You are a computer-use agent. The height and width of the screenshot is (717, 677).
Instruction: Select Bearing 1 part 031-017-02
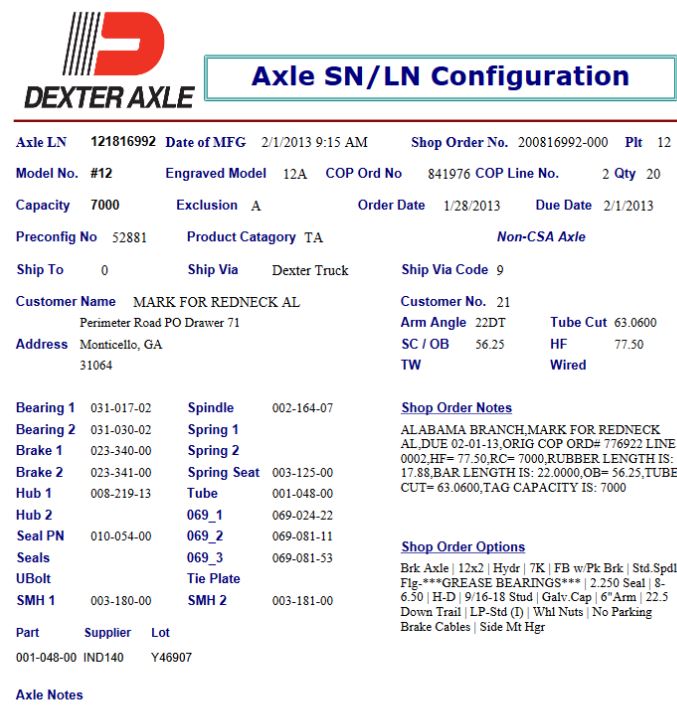pyautogui.click(x=121, y=408)
